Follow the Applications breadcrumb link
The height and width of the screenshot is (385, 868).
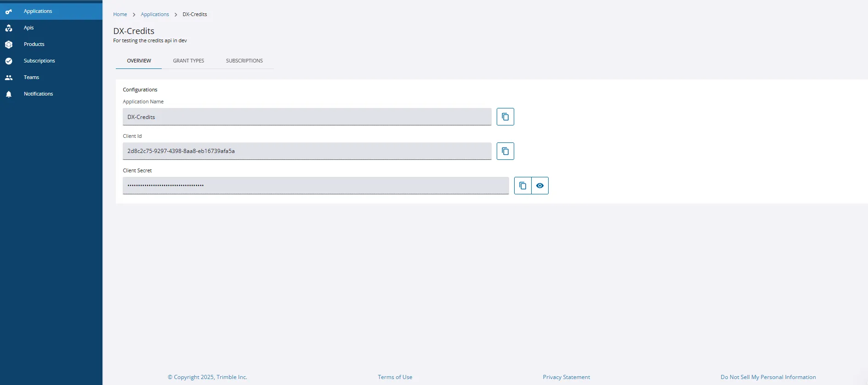pyautogui.click(x=155, y=14)
